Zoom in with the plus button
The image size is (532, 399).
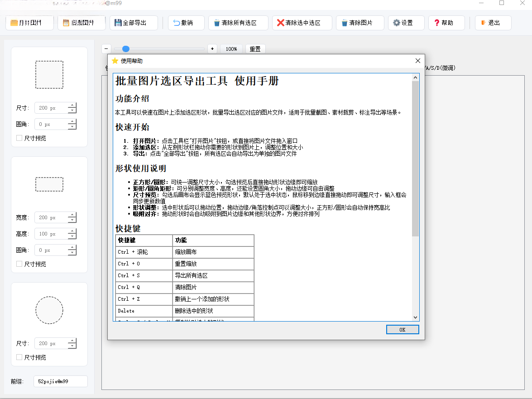(212, 49)
